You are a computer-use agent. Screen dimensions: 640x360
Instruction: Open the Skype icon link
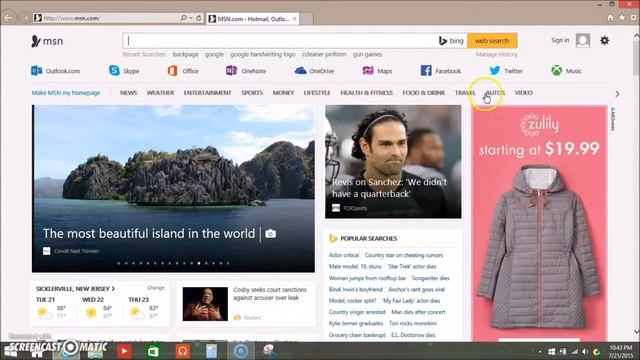tap(114, 71)
